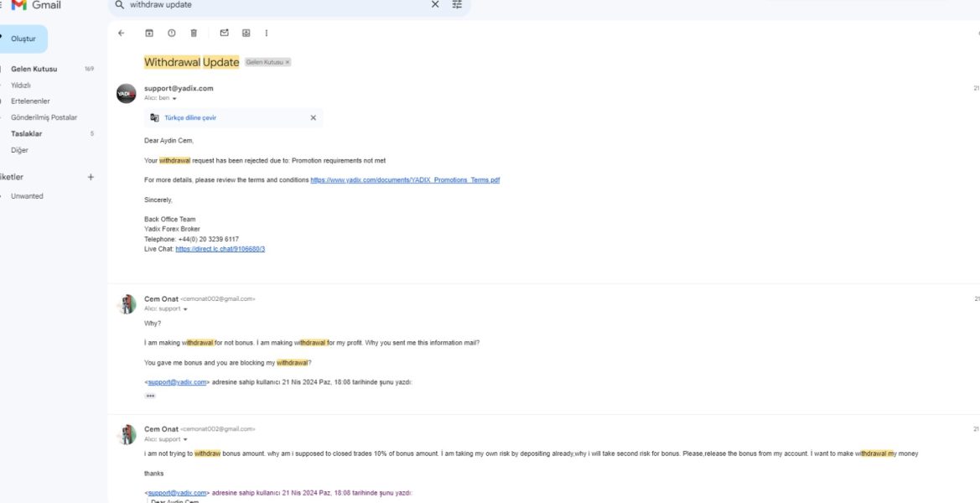Go back using the back arrow
Image resolution: width=980 pixels, height=503 pixels.
click(x=122, y=34)
